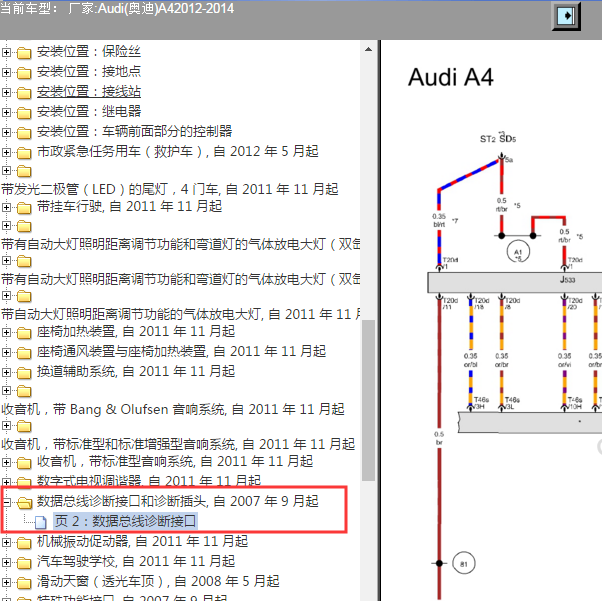
Task: Click folder icon of 带挂车行驶
Action: click(x=24, y=208)
